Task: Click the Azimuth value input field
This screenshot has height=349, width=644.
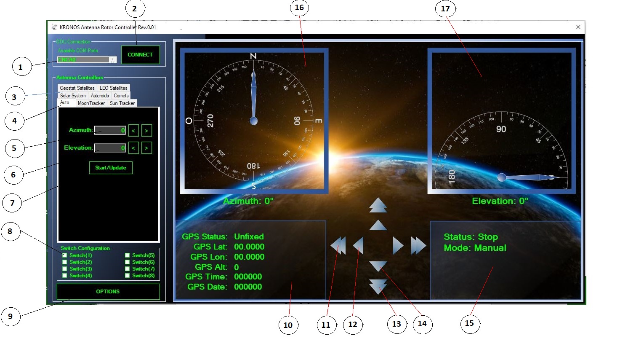Action: click(110, 130)
